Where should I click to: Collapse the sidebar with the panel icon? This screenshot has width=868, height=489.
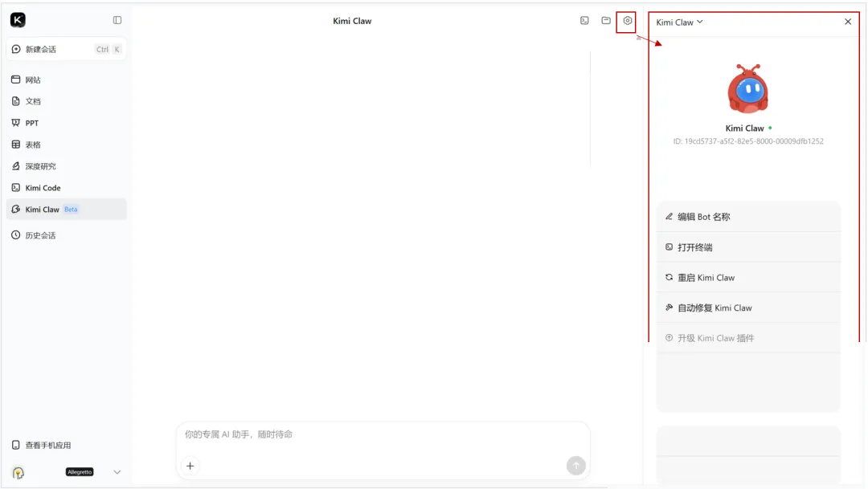tap(117, 20)
